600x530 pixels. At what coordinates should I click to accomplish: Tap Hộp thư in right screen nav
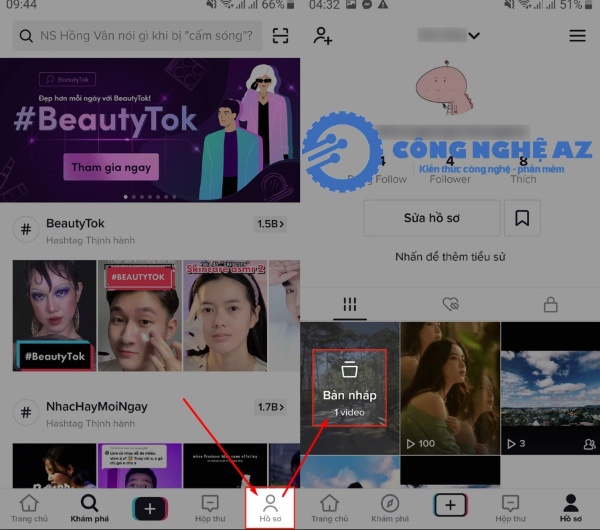coord(510,509)
